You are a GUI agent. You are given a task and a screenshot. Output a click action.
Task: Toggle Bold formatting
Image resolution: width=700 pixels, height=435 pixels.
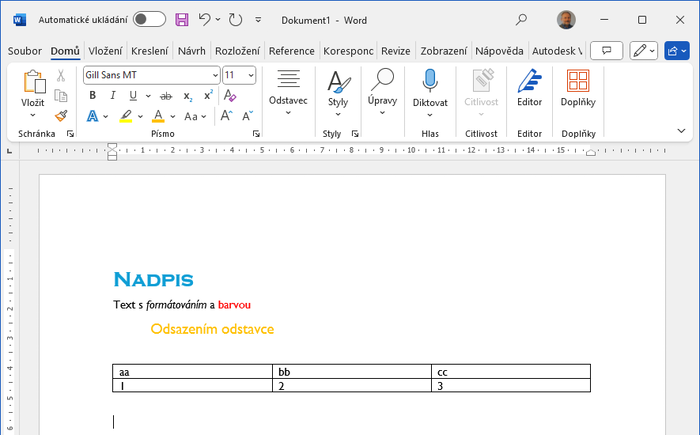point(92,96)
